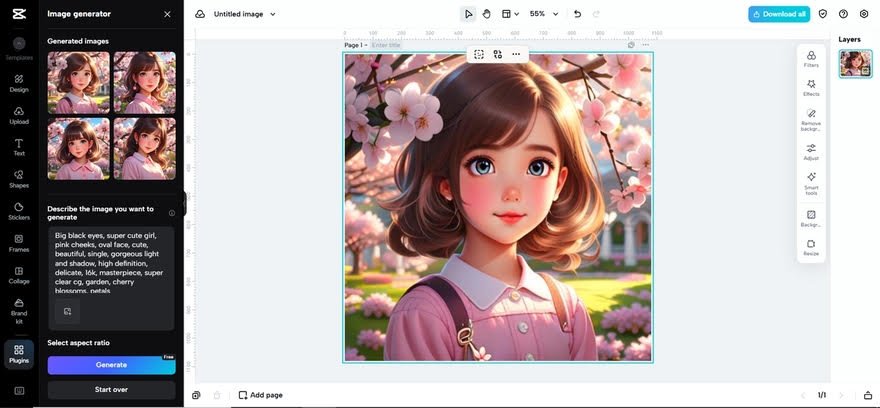The image size is (880, 408).
Task: Select the top-left generated image thumbnail
Action: (78, 82)
